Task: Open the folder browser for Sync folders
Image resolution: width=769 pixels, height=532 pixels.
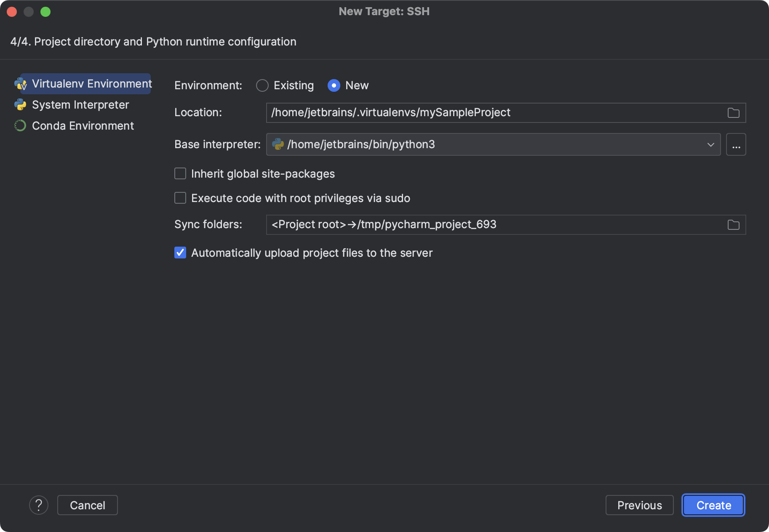Action: click(733, 224)
